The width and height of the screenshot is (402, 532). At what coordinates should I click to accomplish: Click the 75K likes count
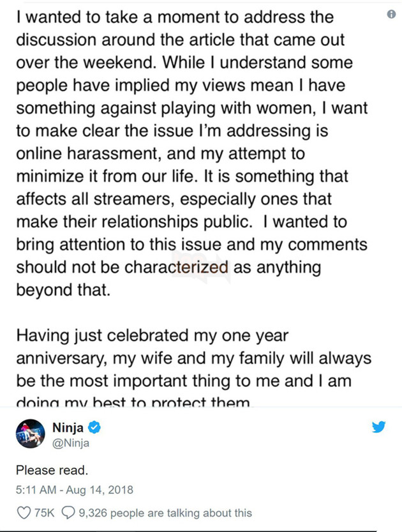[44, 513]
